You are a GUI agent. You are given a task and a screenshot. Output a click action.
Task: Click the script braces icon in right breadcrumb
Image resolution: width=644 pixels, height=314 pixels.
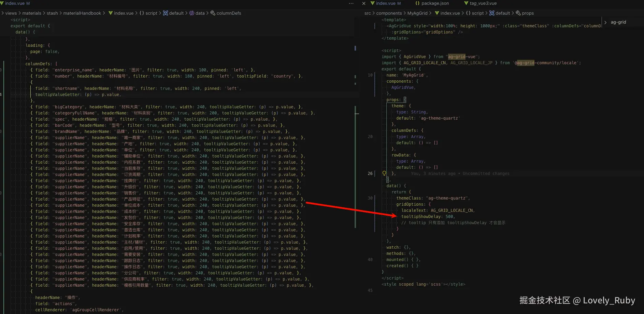click(468, 13)
